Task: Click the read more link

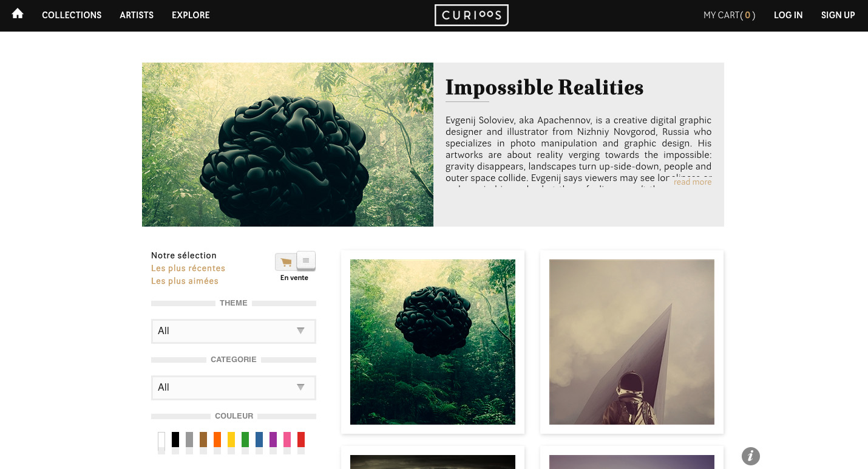Action: point(693,182)
